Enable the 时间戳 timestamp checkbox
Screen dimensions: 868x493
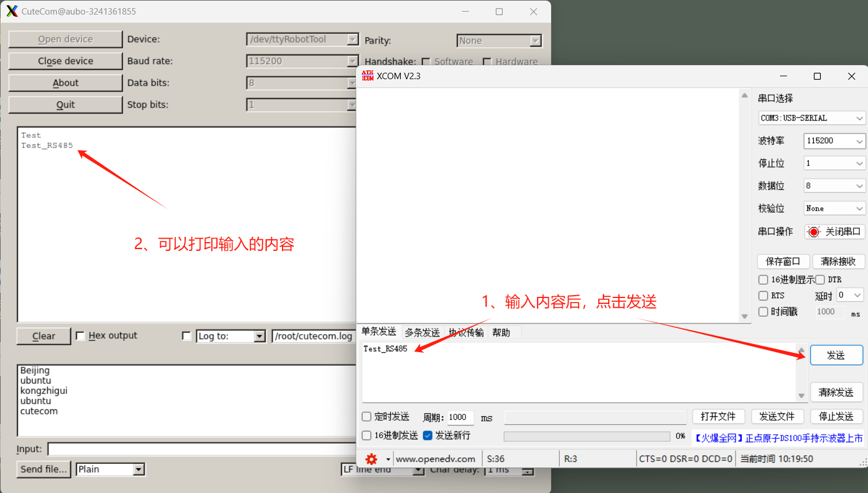click(x=763, y=312)
